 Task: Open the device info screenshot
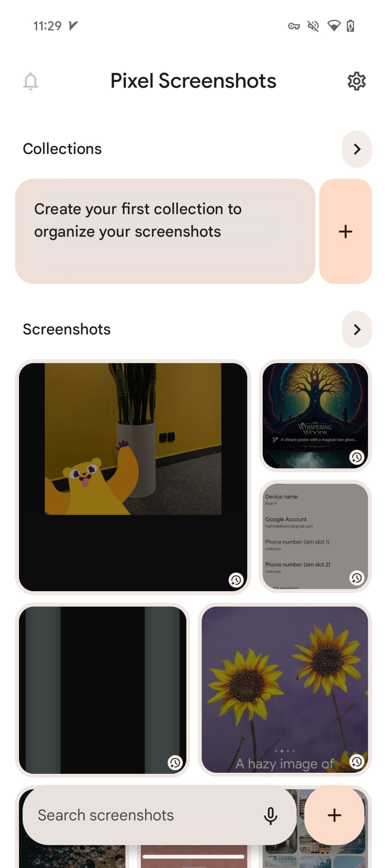click(x=314, y=531)
